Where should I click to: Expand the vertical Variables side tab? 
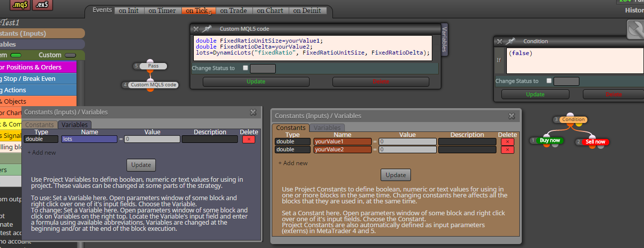click(444, 39)
